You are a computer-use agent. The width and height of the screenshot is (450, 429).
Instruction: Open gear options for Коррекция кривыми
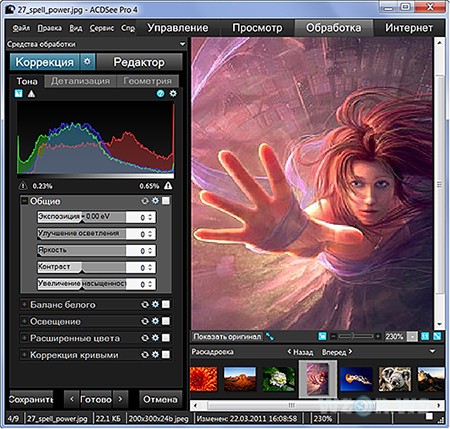[x=155, y=355]
